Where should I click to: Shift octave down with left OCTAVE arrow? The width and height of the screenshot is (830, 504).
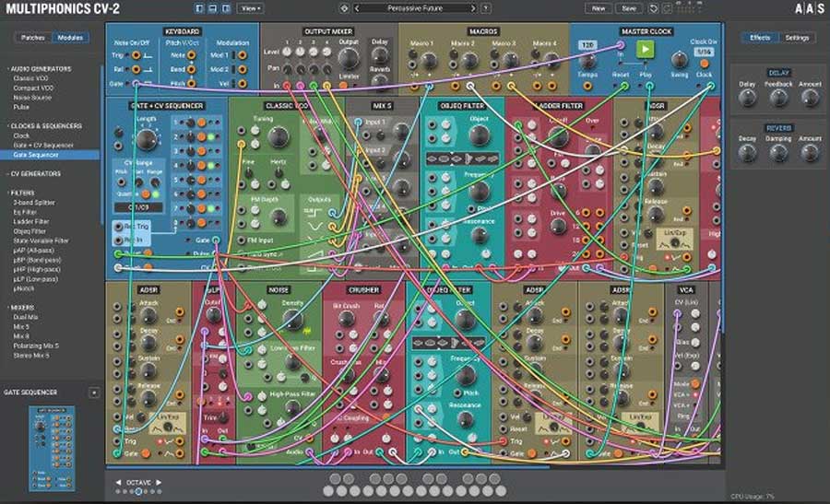(118, 482)
